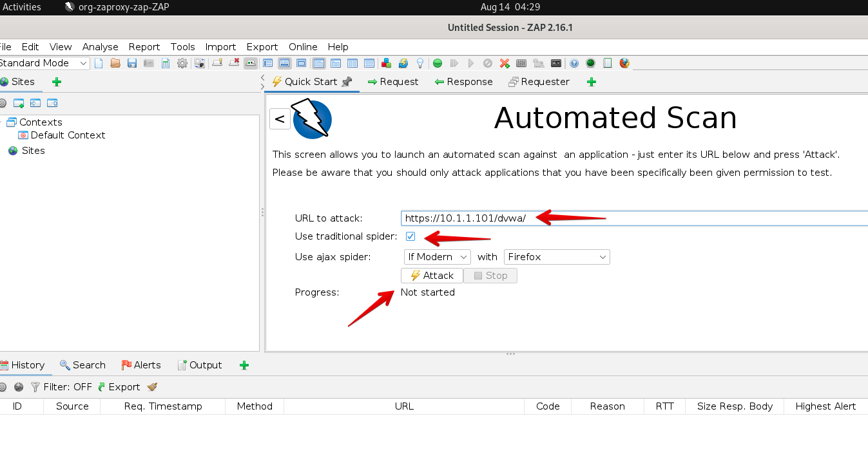The image size is (868, 474).
Task: Open the Analyse menu
Action: point(100,47)
